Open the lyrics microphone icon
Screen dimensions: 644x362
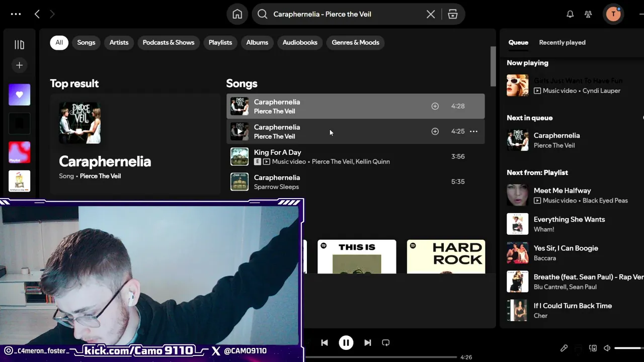pos(564,348)
